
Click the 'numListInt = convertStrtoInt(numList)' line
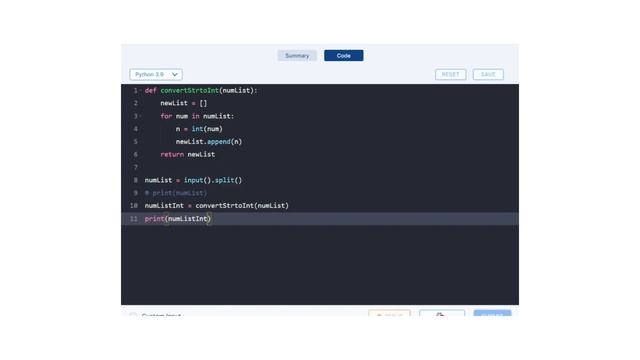click(x=216, y=206)
